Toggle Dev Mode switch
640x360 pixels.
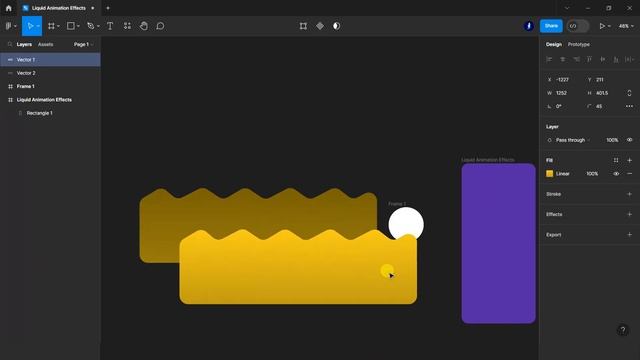578,26
